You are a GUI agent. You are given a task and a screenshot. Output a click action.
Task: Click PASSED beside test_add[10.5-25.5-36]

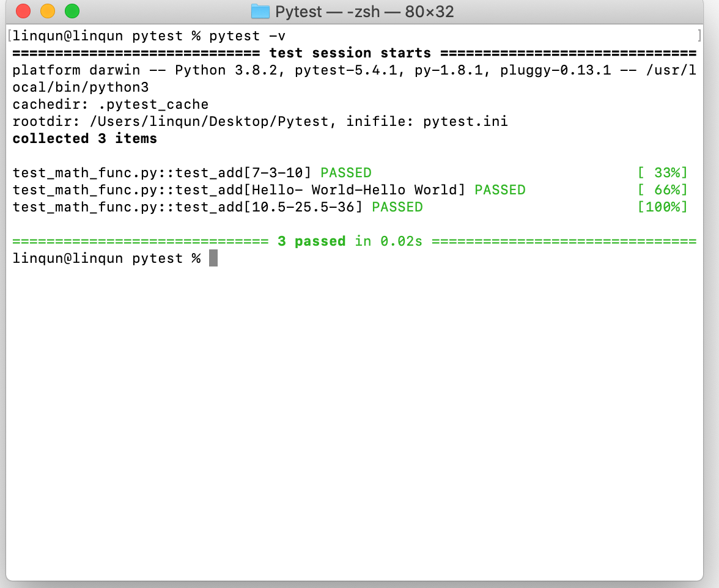click(x=397, y=207)
